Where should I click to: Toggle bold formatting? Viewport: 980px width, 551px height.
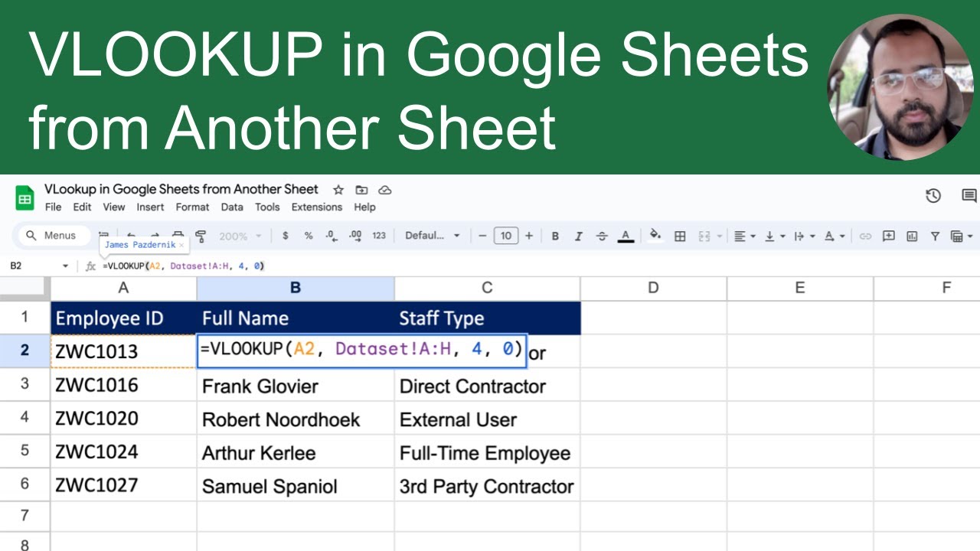click(555, 236)
